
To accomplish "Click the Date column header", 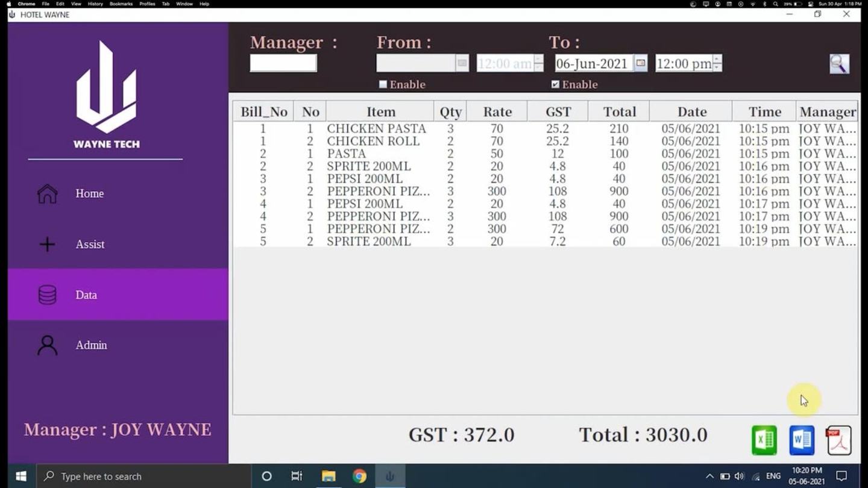I will click(691, 111).
